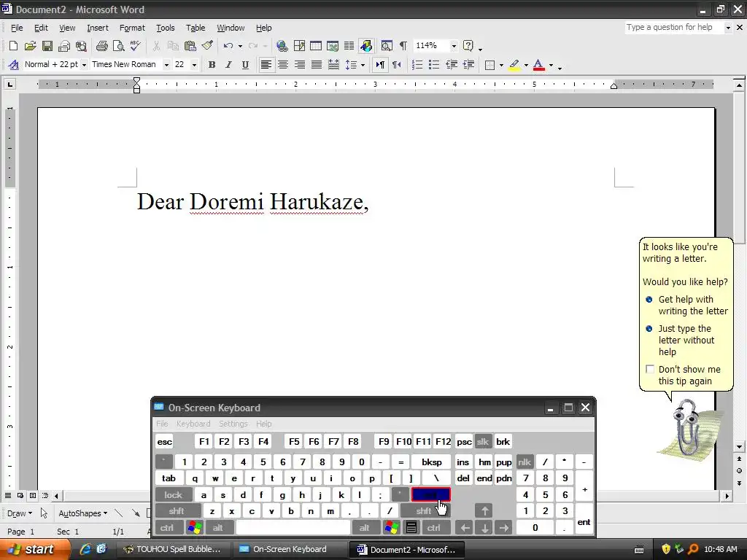The height and width of the screenshot is (560, 747).
Task: Increase the paragraph indent
Action: click(x=468, y=65)
